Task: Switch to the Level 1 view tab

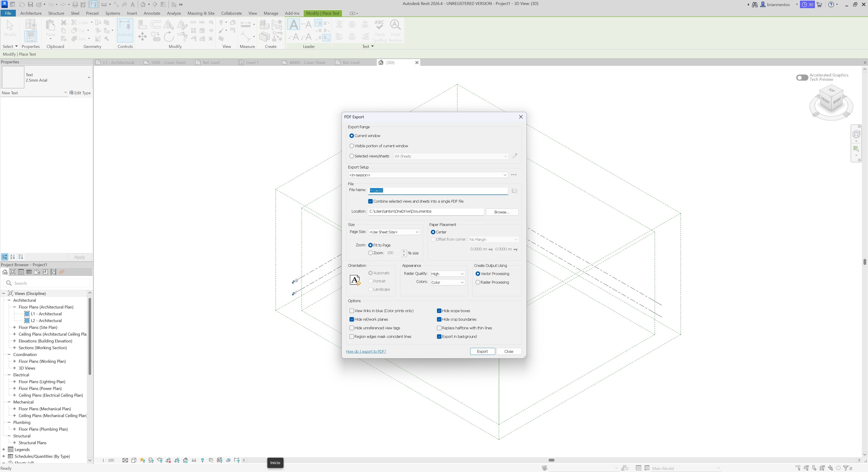Action: [252, 62]
